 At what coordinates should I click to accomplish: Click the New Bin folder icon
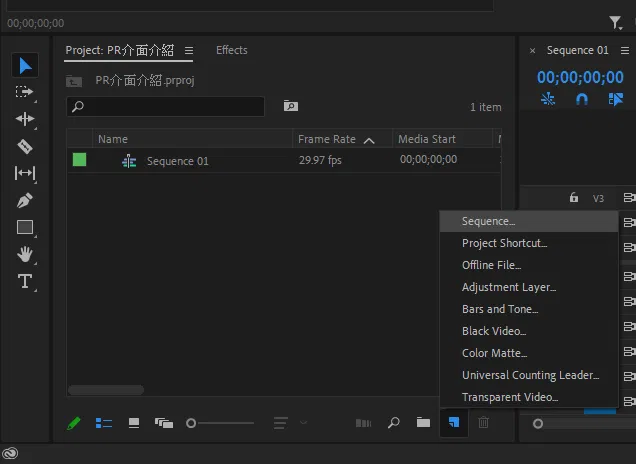pyautogui.click(x=423, y=423)
